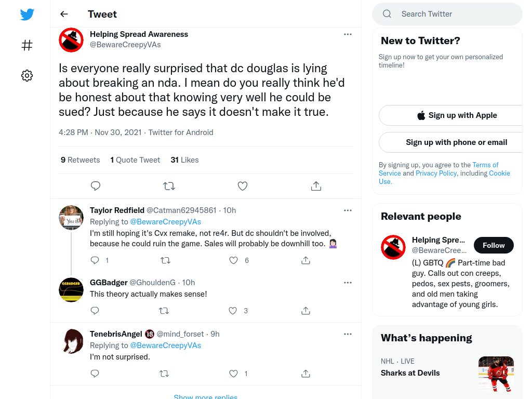Open more options on TenebrisAngel's reply

[348, 334]
